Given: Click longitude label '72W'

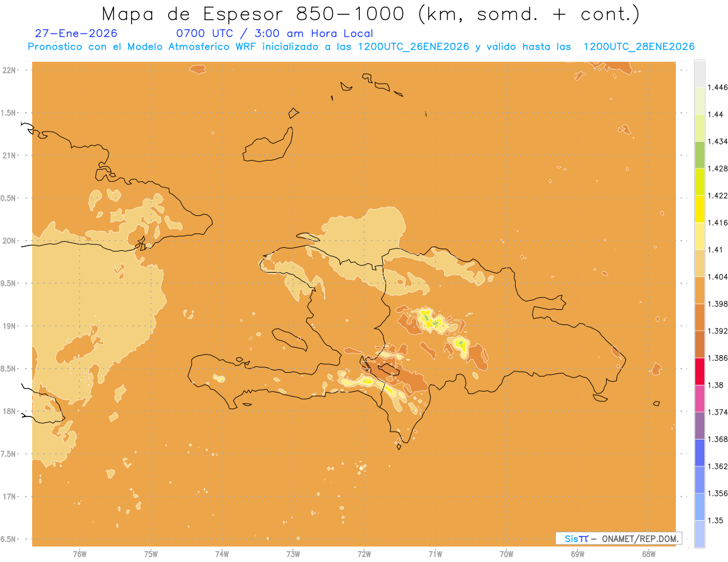Looking at the screenshot, I should point(364,554).
